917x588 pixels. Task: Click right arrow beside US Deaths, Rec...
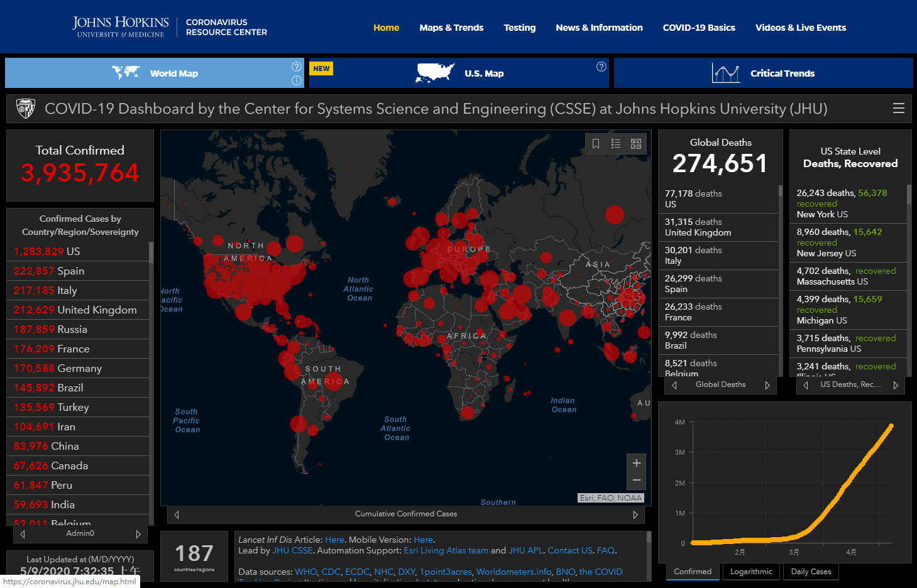click(896, 385)
